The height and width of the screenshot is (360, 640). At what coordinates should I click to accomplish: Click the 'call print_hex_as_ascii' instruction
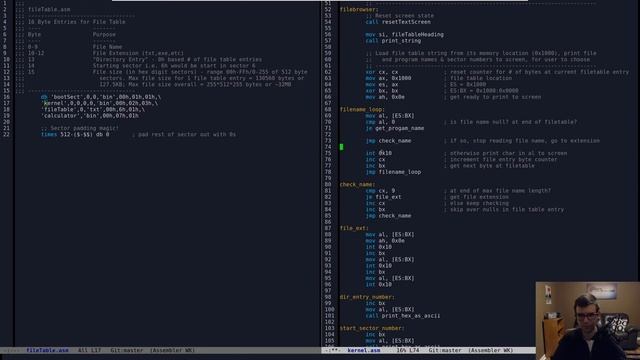[403, 316]
